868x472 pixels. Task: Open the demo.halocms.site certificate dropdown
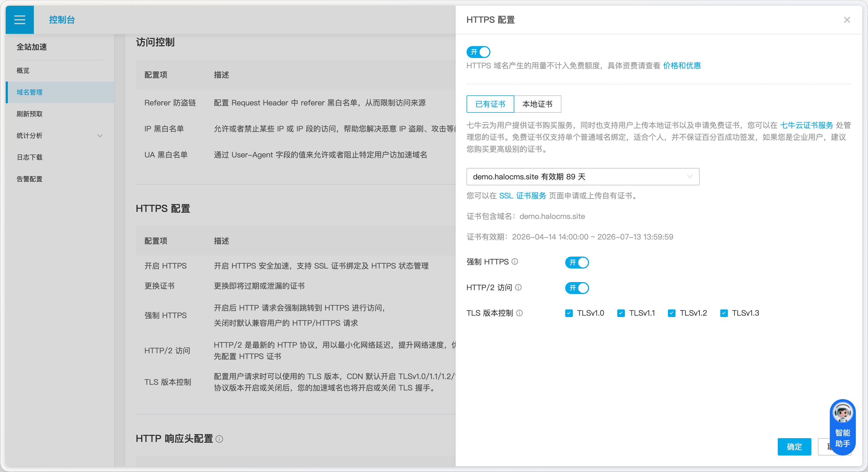[x=583, y=177]
